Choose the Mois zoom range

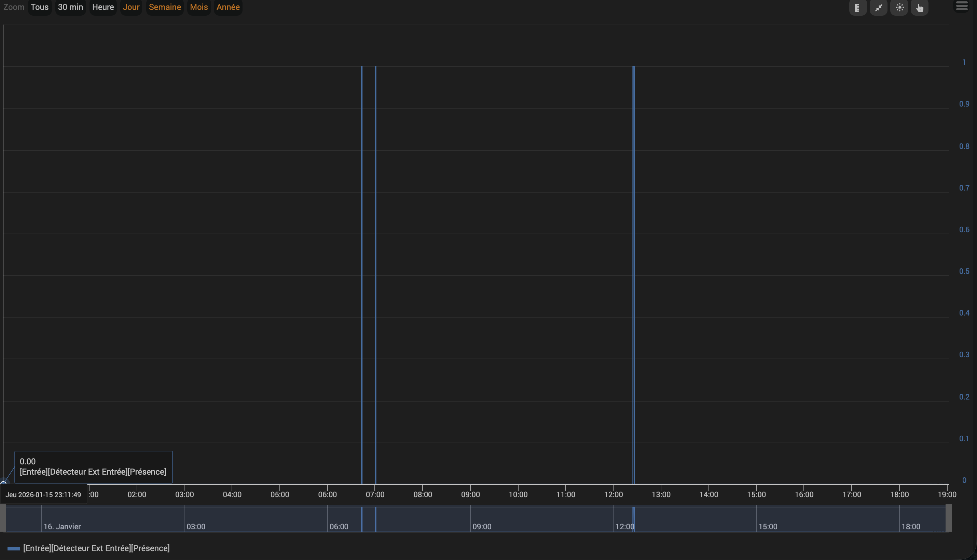[x=198, y=7]
